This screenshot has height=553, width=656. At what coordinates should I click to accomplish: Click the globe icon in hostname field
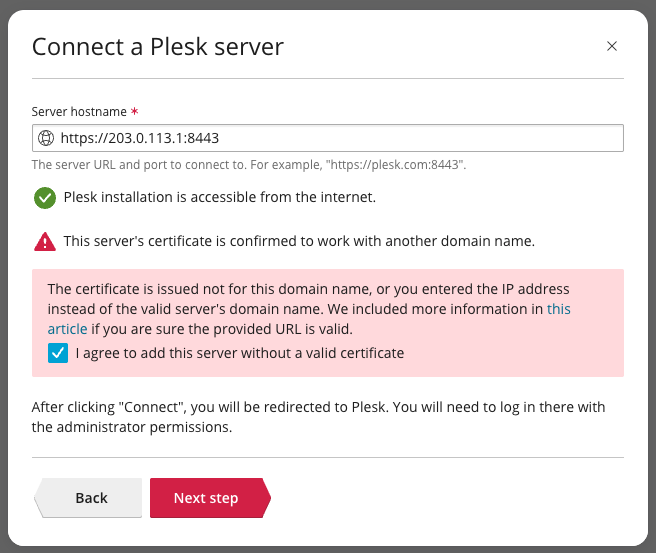pyautogui.click(x=46, y=138)
